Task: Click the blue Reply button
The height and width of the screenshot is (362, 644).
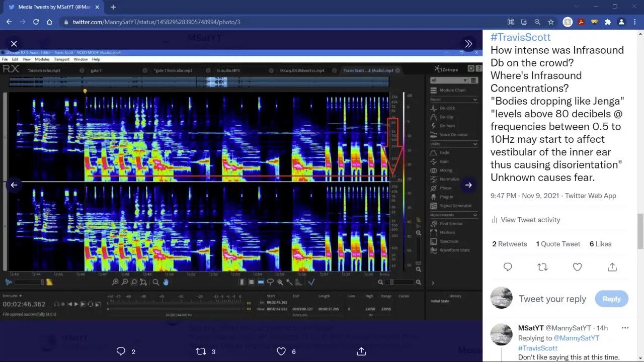Action: point(611,299)
